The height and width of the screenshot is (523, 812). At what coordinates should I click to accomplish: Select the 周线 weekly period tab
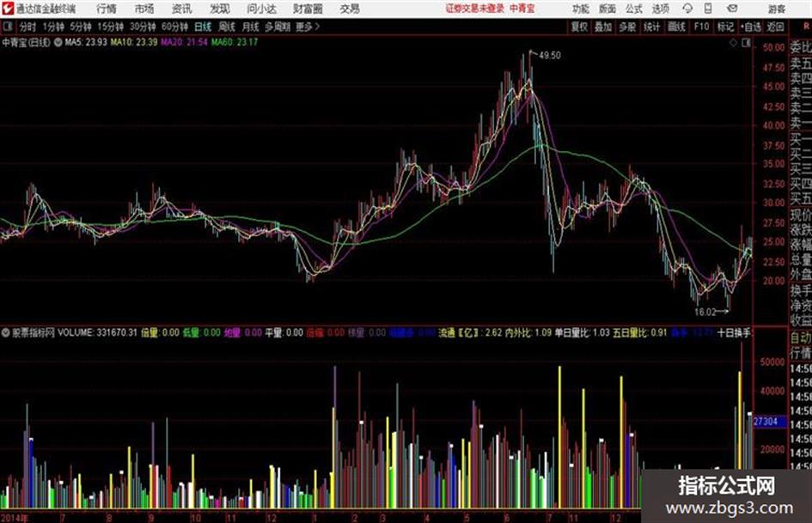(226, 27)
